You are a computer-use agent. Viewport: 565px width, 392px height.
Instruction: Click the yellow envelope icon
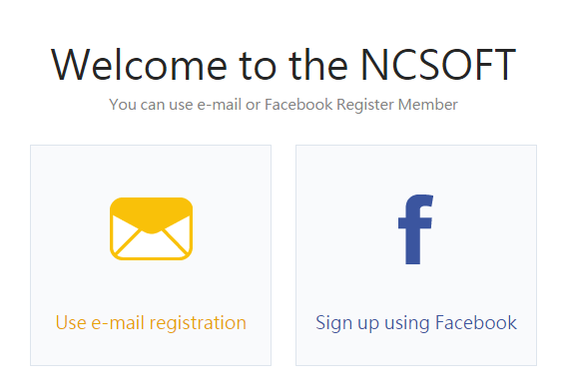pos(151,228)
